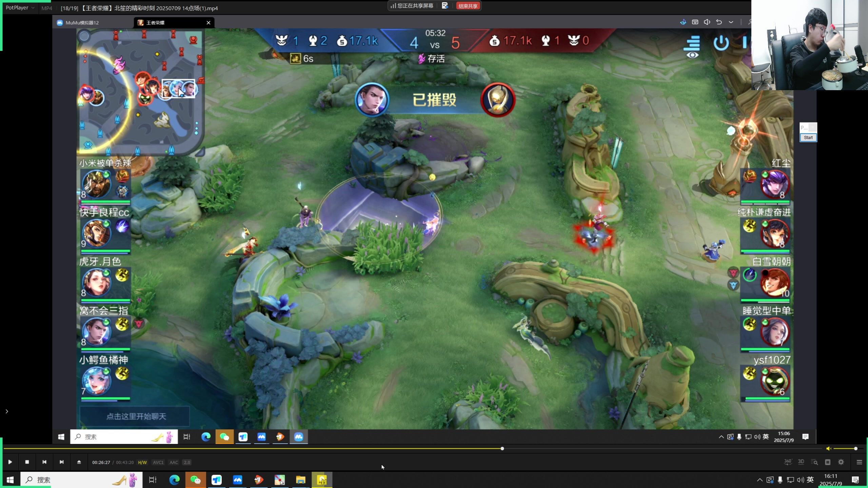This screenshot has width=868, height=488.
Task: Select enemy ysf1027 hero portrait
Action: click(775, 381)
